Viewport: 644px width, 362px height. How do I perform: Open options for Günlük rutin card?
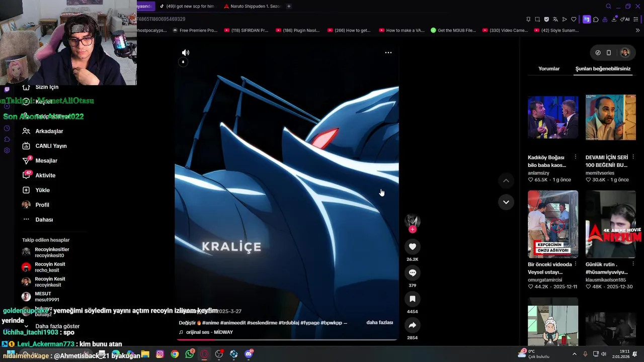pyautogui.click(x=633, y=264)
